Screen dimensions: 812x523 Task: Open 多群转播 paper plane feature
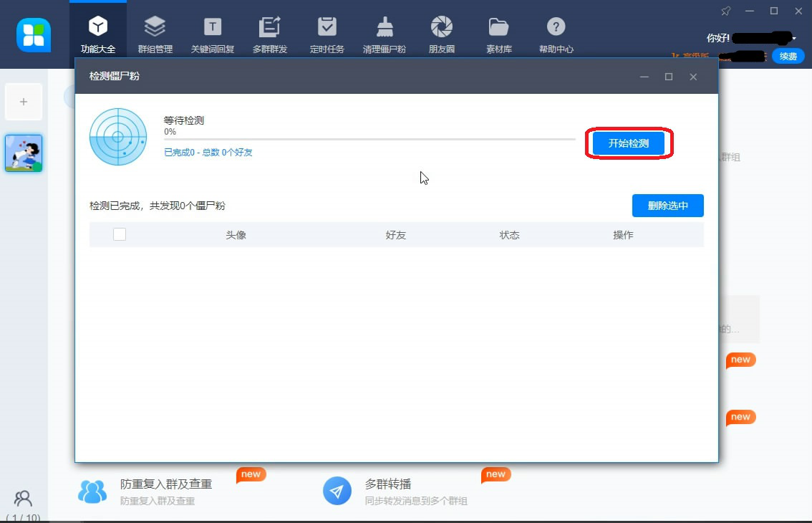click(395, 491)
